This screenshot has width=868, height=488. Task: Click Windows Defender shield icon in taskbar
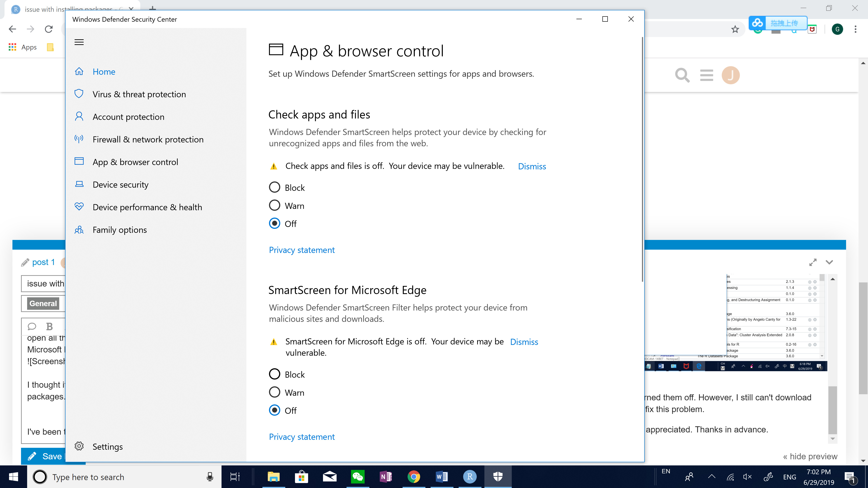point(498,476)
